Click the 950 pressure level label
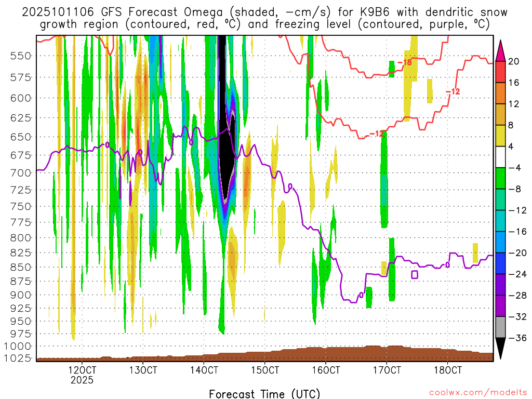 tap(21, 321)
